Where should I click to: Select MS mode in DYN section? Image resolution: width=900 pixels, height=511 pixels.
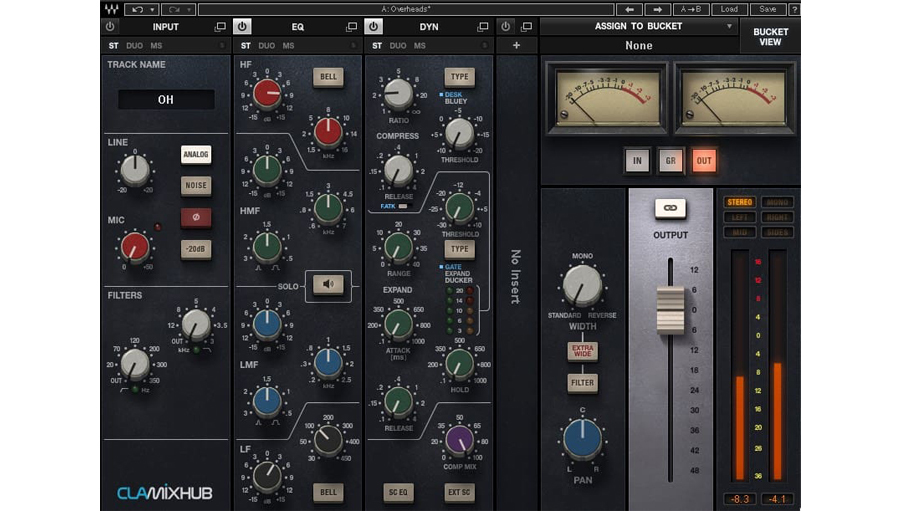point(420,45)
